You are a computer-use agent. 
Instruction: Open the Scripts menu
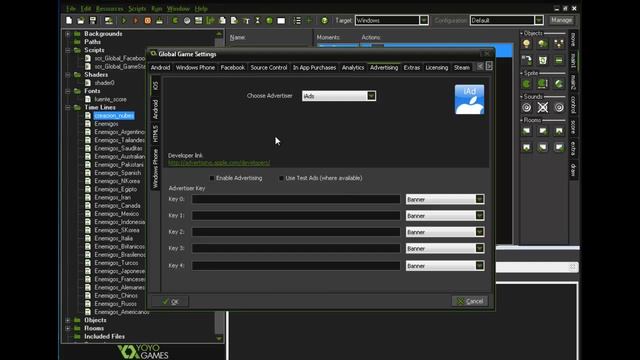click(x=137, y=9)
